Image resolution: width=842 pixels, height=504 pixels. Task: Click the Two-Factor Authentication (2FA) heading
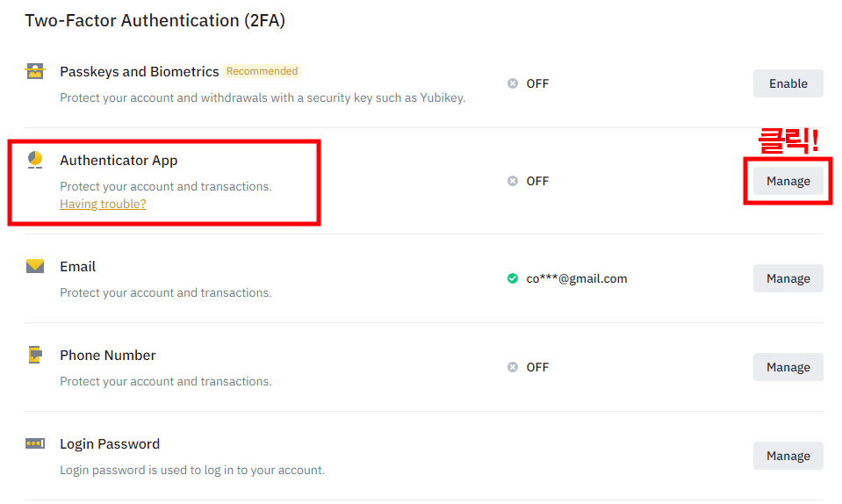pos(155,20)
